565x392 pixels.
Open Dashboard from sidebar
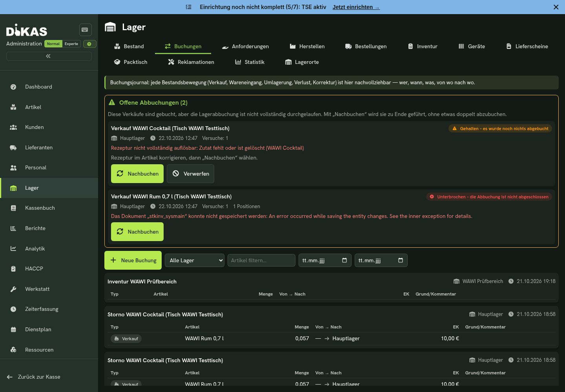point(49,87)
